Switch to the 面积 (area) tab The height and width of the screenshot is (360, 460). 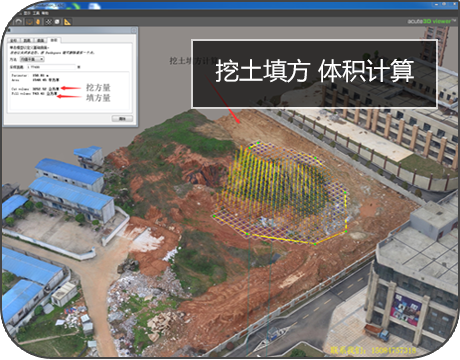click(x=41, y=40)
